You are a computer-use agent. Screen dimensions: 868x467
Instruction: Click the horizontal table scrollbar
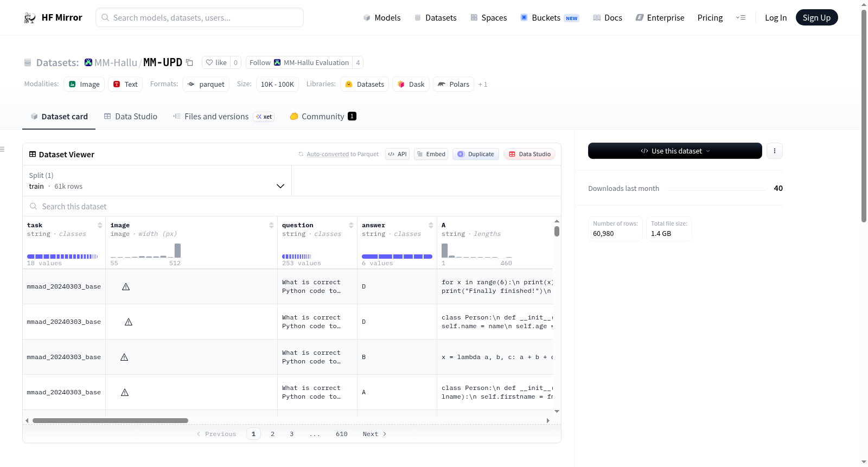[x=110, y=420]
